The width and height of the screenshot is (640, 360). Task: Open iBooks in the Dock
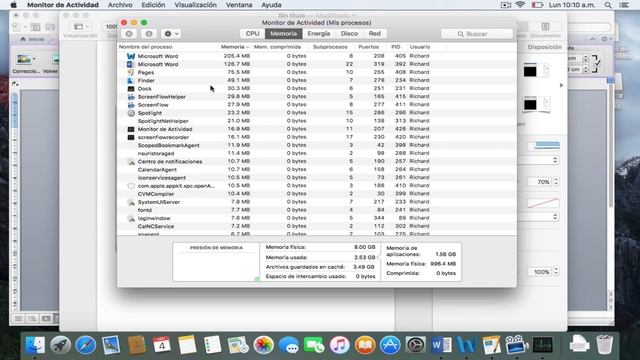tap(365, 345)
